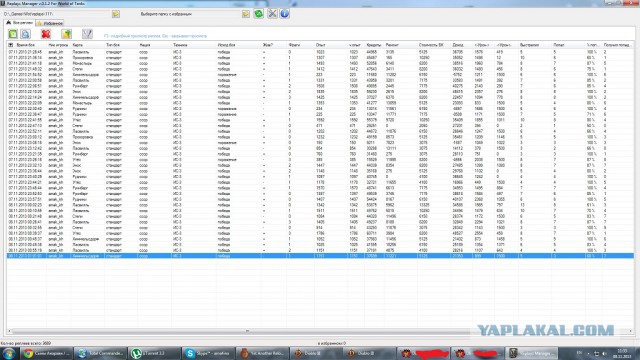640x360 pixels.
Task: Sort by the Ремонт column header
Action: pos(392,45)
